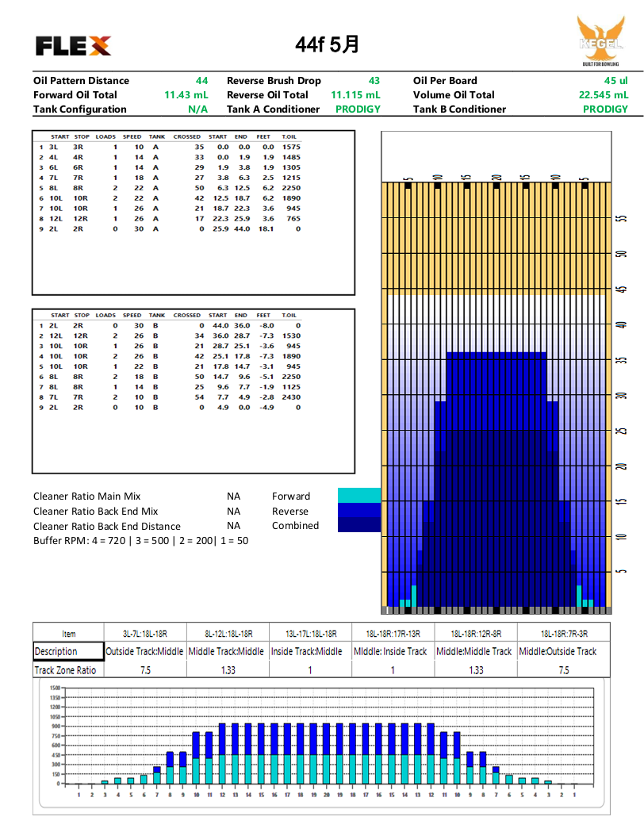
Task: Select the dark navy Combined legend swatch
Action: tap(359, 525)
